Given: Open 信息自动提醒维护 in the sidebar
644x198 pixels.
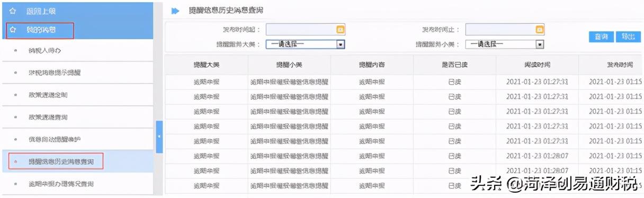Looking at the screenshot, I should point(55,139).
